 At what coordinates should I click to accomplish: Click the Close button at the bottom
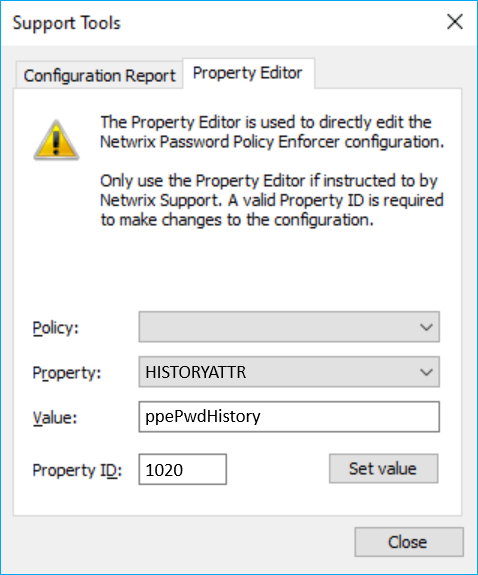click(x=409, y=542)
